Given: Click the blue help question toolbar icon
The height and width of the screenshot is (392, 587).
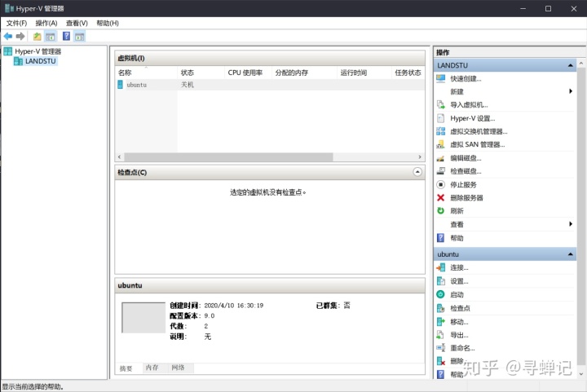Looking at the screenshot, I should (66, 37).
